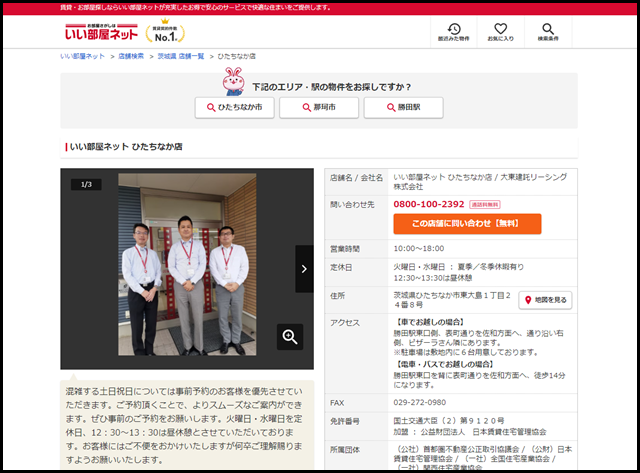Screen dimensions: 640x473
Task: Click the pink rabbit mascot icon
Action: coord(233,82)
